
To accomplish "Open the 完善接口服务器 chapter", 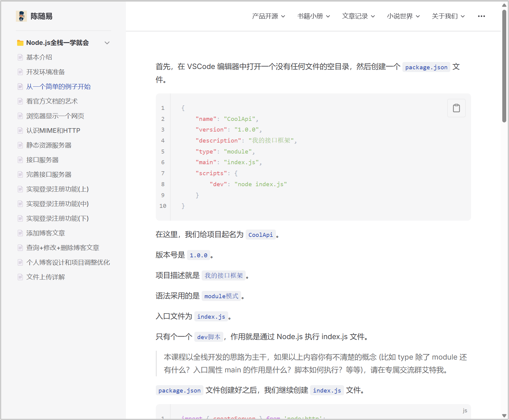I will point(49,175).
